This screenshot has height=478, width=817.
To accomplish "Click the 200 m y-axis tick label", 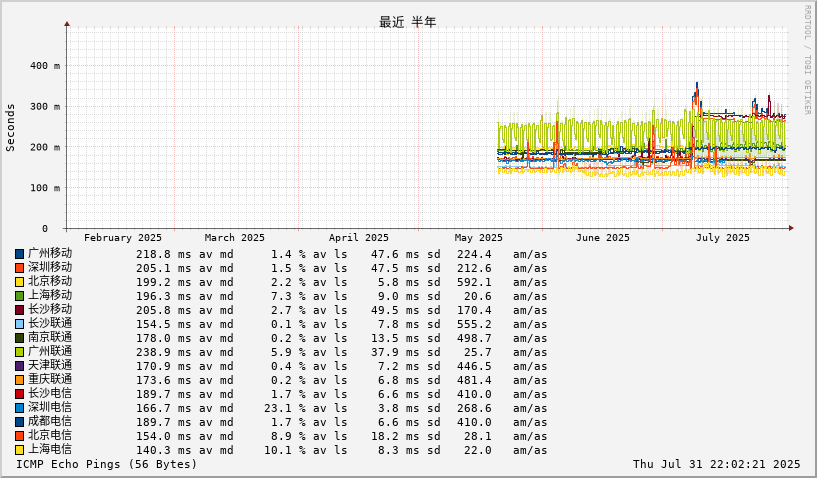I will click(x=45, y=147).
